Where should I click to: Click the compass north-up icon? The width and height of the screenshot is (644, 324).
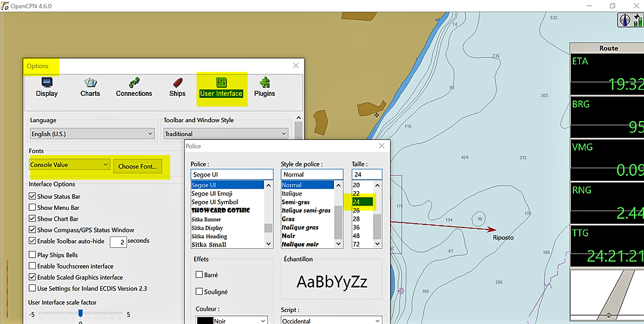tap(626, 20)
